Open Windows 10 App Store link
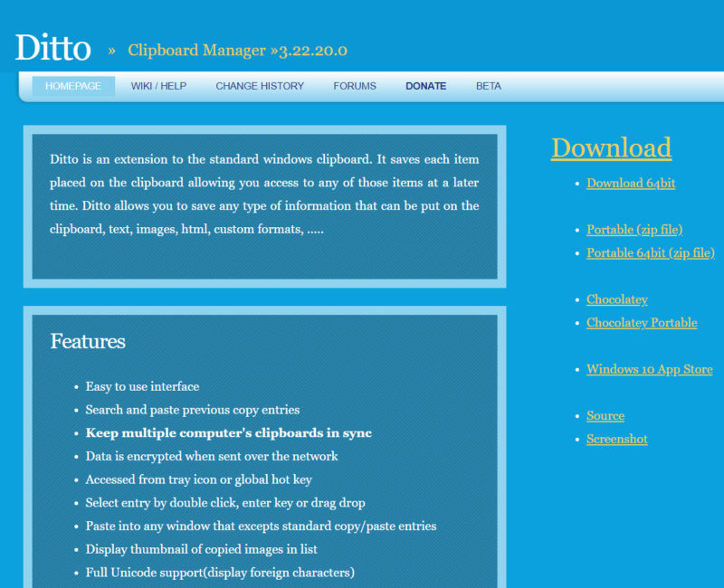Image resolution: width=724 pixels, height=588 pixels. (650, 369)
